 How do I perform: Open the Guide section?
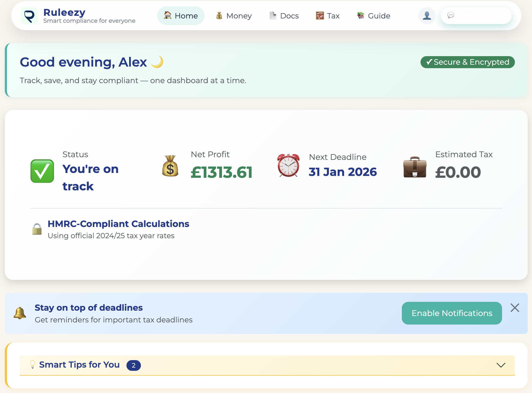(x=373, y=16)
